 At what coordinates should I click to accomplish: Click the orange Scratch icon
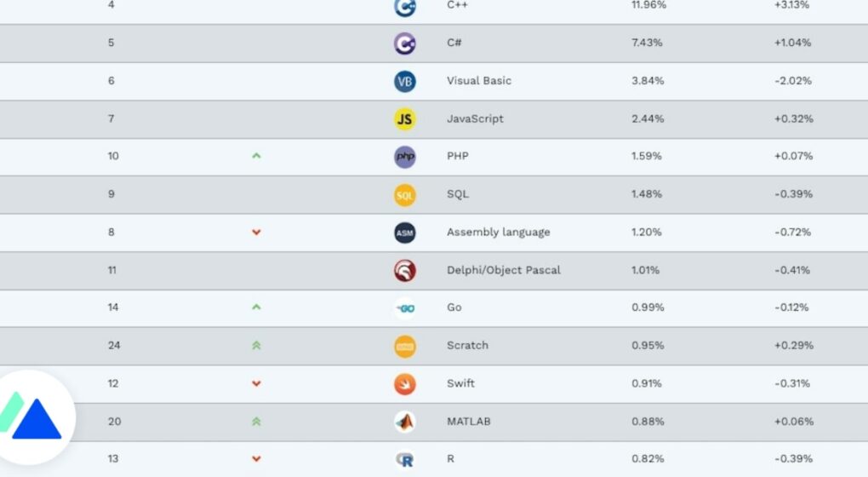tap(405, 347)
